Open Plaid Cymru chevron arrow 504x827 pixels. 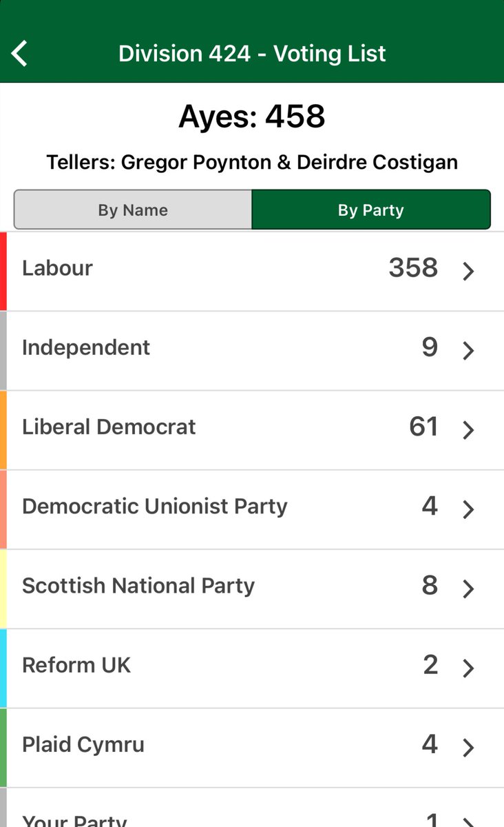pyautogui.click(x=468, y=746)
